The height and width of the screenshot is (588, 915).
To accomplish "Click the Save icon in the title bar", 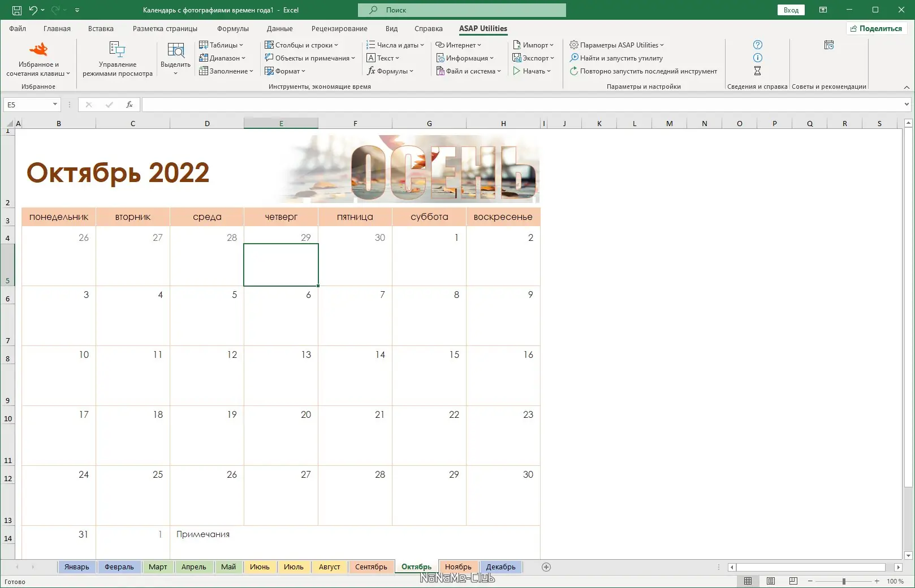I will (17, 10).
